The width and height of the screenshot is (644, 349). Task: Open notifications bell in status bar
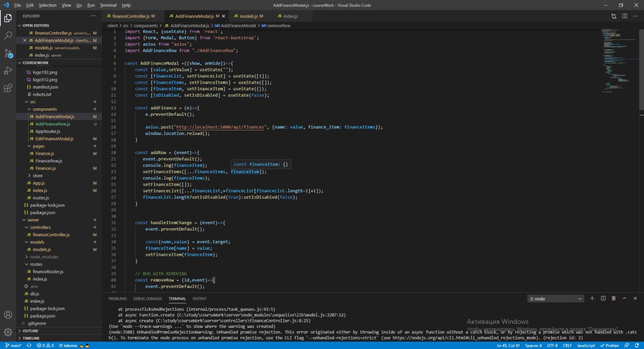click(x=637, y=345)
